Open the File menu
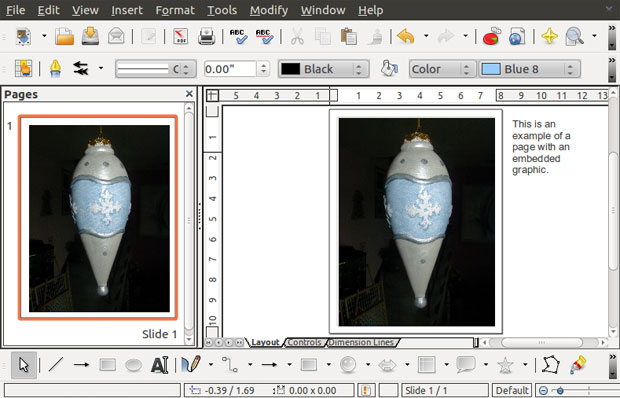The width and height of the screenshot is (620, 398). point(15,10)
